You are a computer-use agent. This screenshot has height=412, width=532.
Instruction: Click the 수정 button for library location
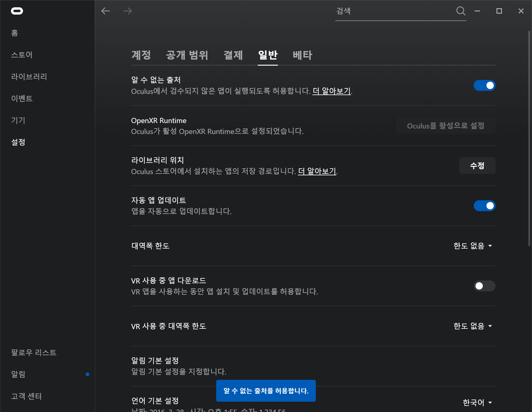(x=477, y=166)
